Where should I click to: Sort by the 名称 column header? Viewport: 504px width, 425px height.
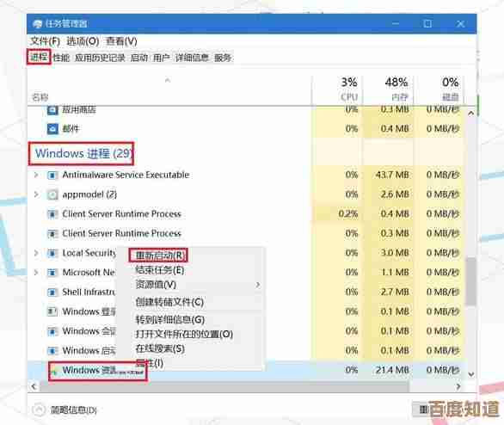40,97
